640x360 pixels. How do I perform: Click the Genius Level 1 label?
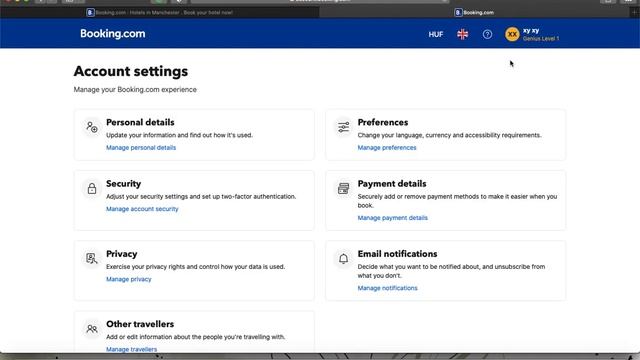coord(541,39)
